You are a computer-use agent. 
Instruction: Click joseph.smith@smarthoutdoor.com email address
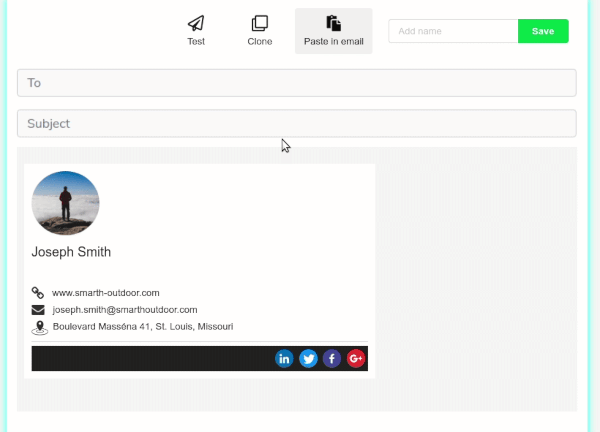pyautogui.click(x=125, y=310)
